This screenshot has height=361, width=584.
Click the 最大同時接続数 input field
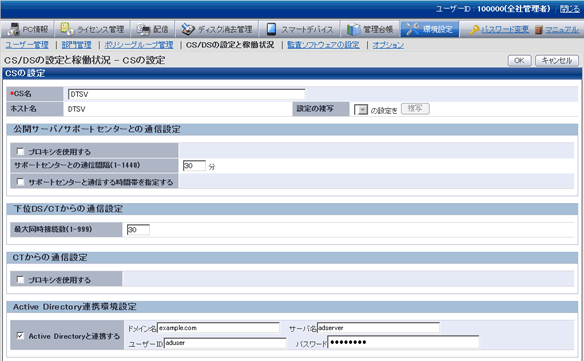click(138, 229)
